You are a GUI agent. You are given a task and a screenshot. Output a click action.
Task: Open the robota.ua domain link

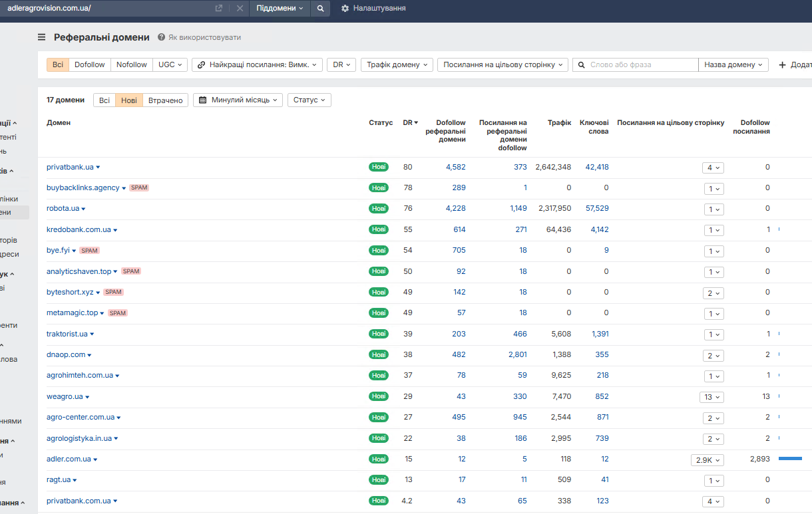(63, 208)
